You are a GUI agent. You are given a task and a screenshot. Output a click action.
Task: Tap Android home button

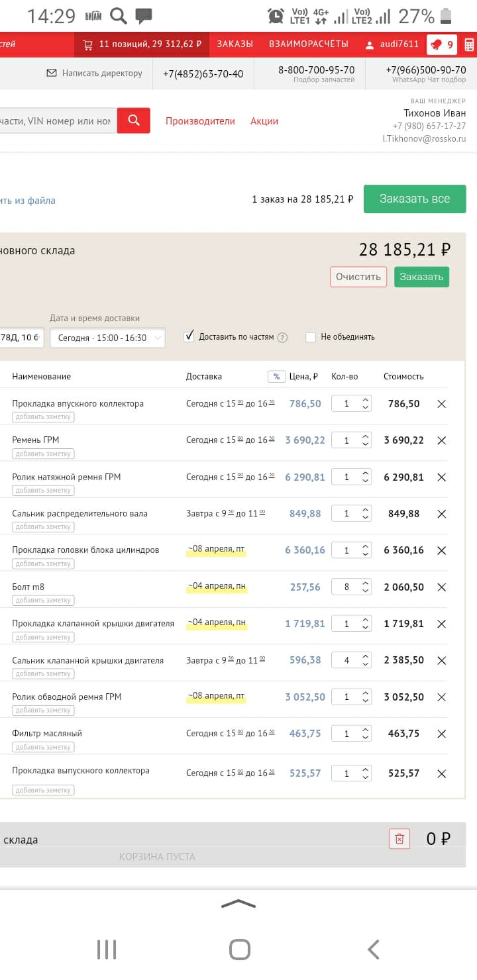click(x=240, y=950)
